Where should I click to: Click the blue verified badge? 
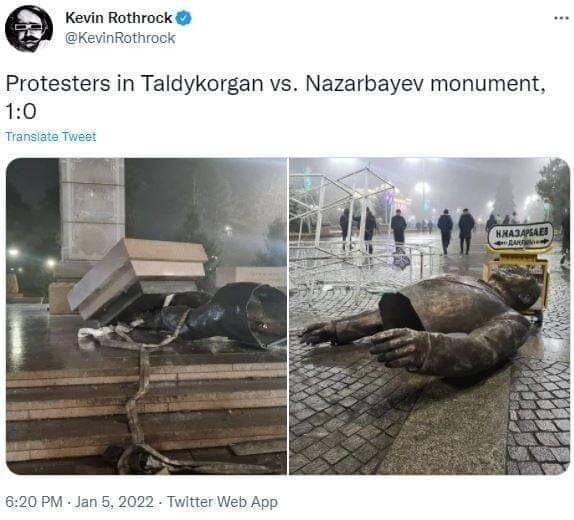point(184,18)
